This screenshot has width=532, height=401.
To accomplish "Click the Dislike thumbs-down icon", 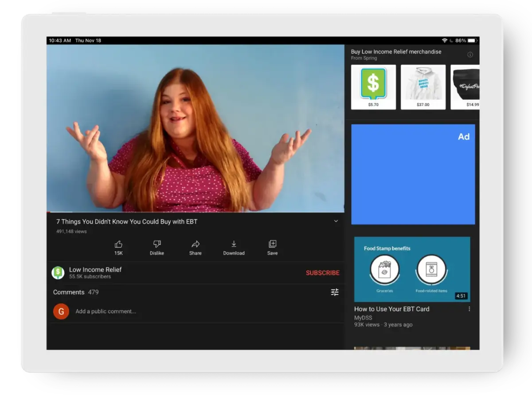I will click(x=157, y=244).
